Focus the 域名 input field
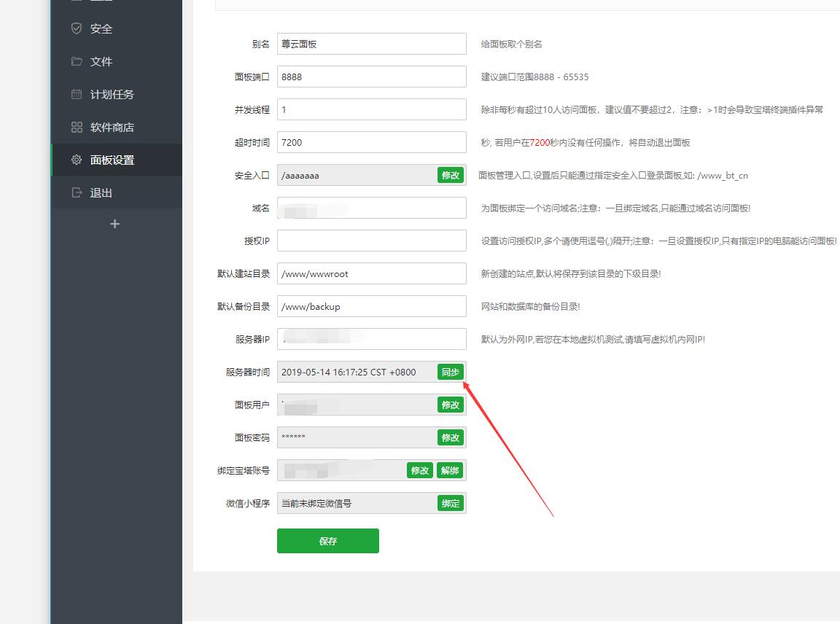Image resolution: width=840 pixels, height=624 pixels. click(x=372, y=208)
